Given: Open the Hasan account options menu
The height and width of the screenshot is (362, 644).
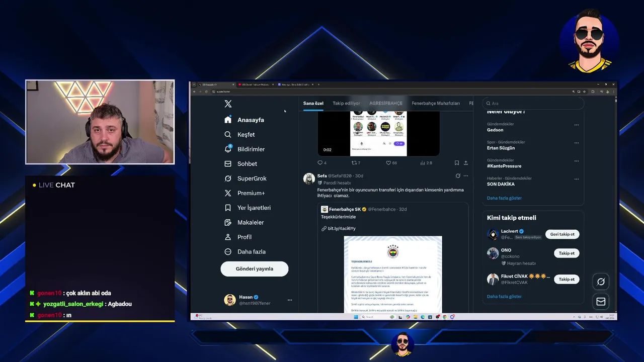Looking at the screenshot, I should click(289, 300).
